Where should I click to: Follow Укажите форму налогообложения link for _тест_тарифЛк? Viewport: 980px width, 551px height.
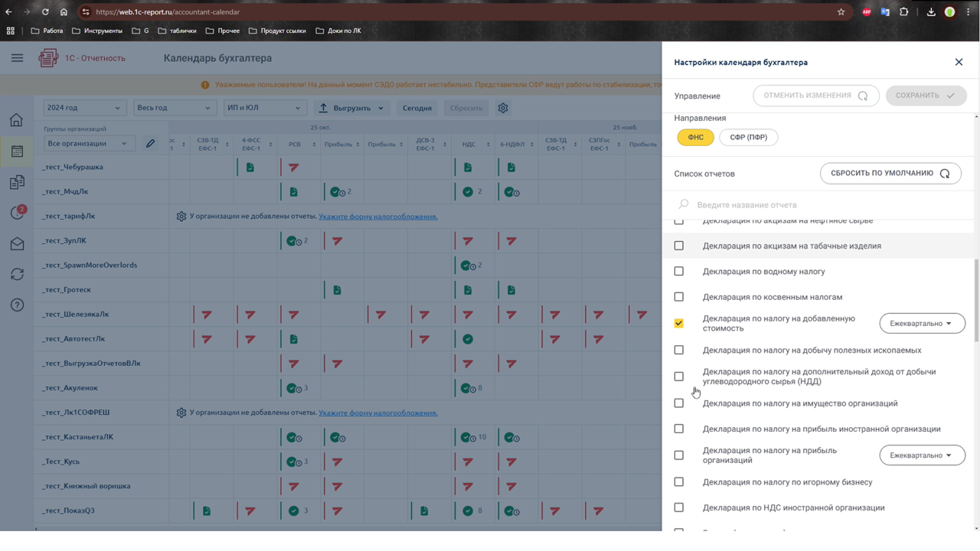click(378, 217)
